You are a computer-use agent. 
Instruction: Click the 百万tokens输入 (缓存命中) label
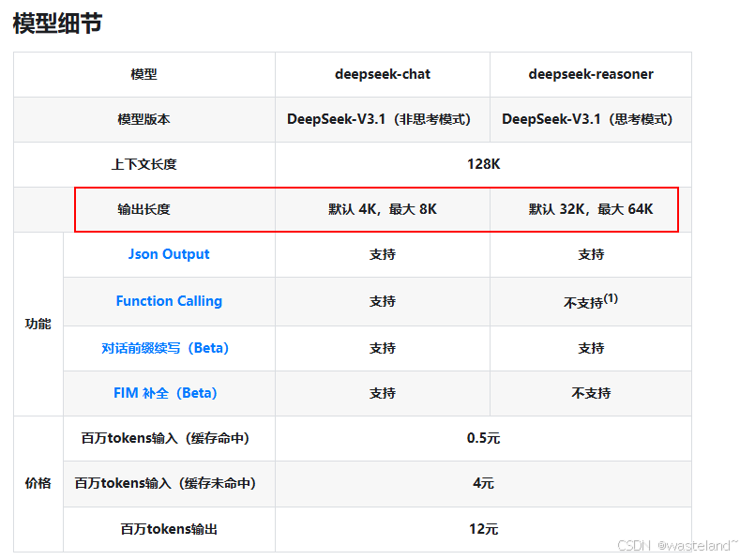[165, 438]
